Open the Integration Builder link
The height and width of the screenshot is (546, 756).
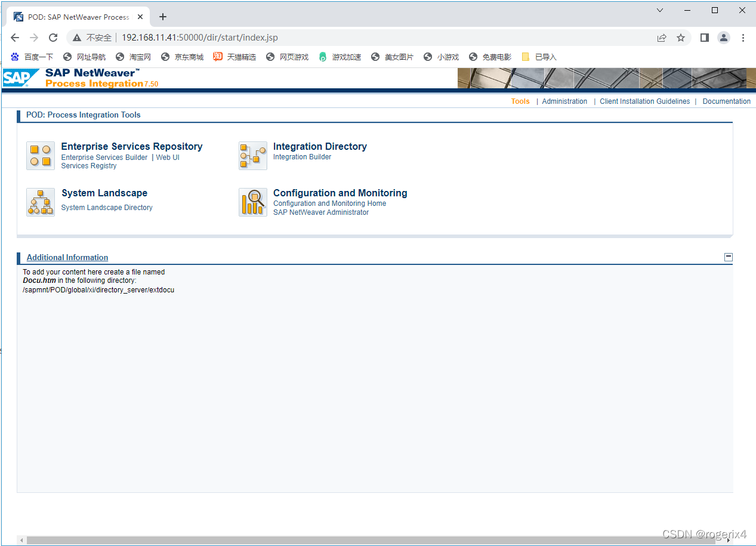pos(303,157)
